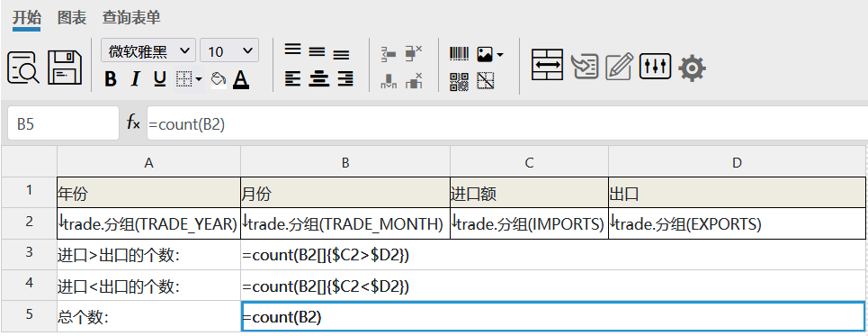Select the 年份 cell
Viewport: 868px width, 336px height.
(x=148, y=193)
